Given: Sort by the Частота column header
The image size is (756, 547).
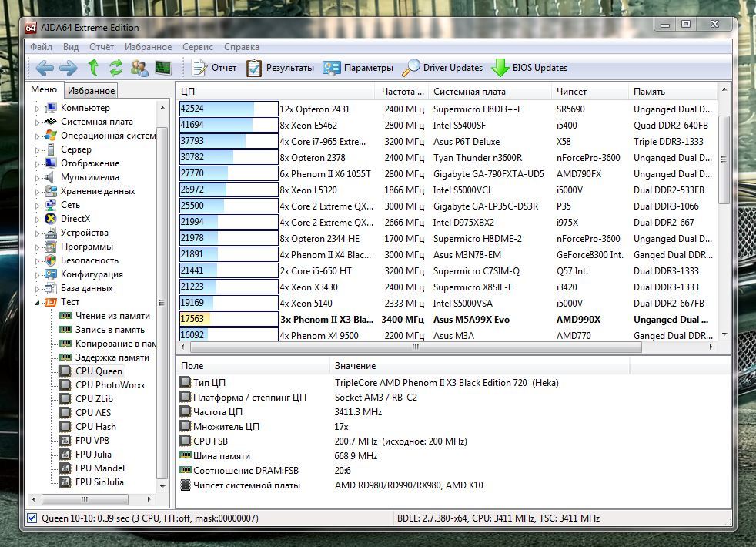Looking at the screenshot, I should tap(401, 92).
